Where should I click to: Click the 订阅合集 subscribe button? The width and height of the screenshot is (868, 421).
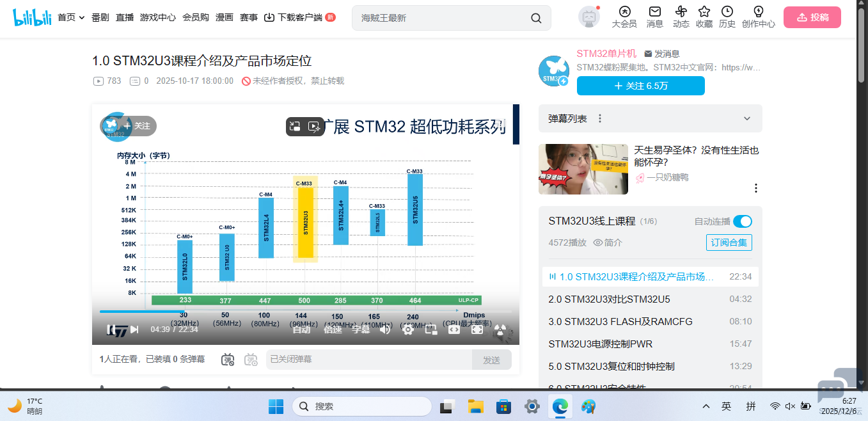729,242
